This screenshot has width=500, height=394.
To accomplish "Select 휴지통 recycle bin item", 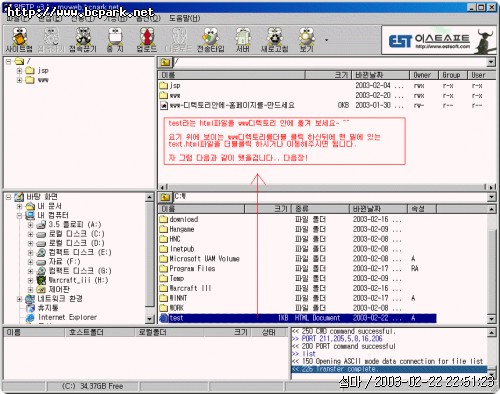I will [48, 308].
